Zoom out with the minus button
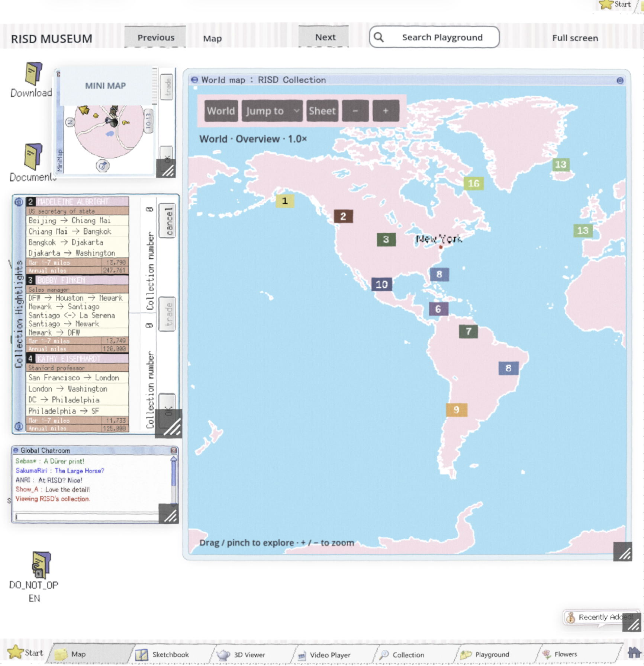The width and height of the screenshot is (644, 666). point(355,111)
